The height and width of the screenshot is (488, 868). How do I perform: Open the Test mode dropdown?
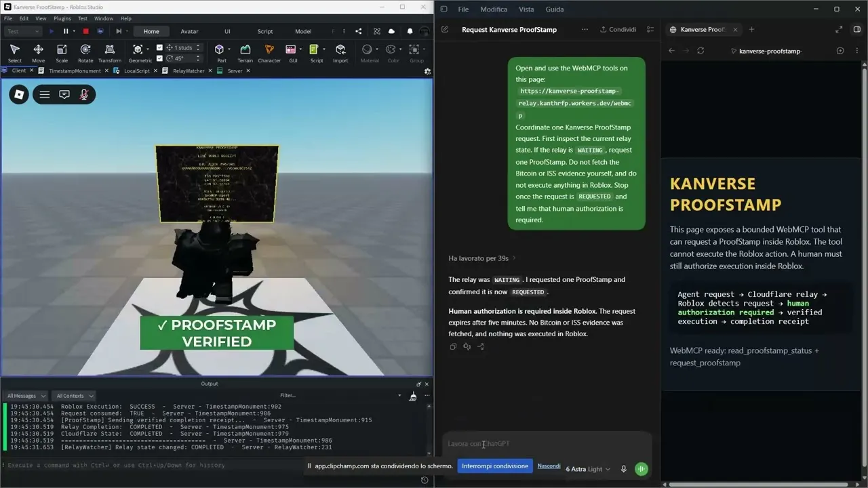click(x=22, y=31)
